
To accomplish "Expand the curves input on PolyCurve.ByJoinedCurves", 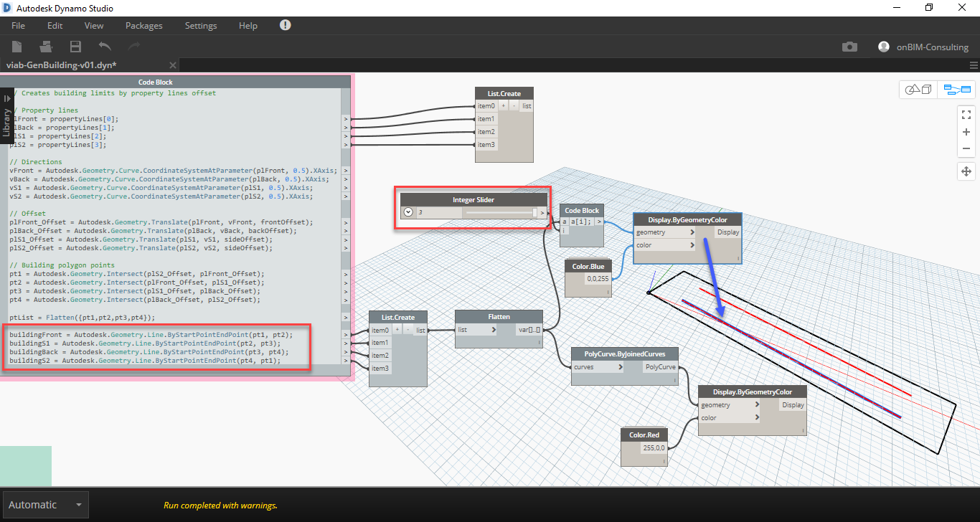I will 621,366.
